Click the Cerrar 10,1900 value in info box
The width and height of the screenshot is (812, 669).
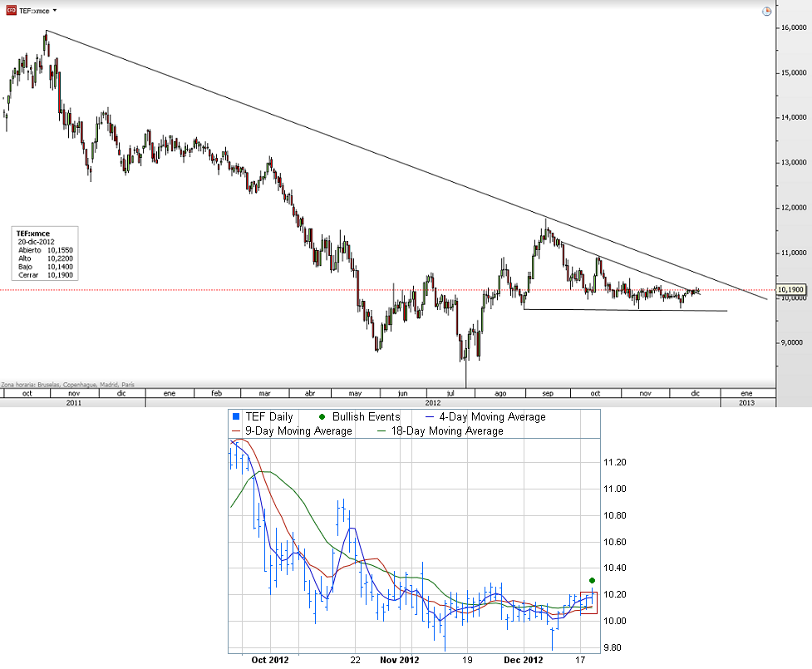[60, 275]
